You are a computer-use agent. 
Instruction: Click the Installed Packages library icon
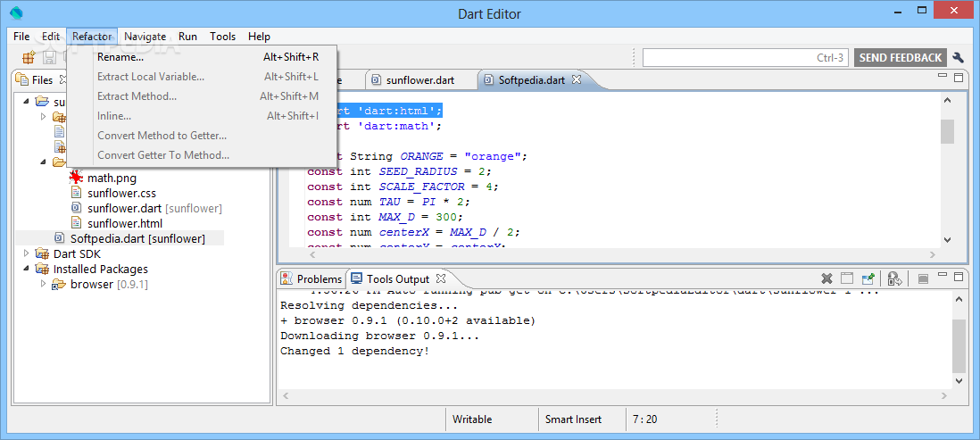[x=43, y=270]
